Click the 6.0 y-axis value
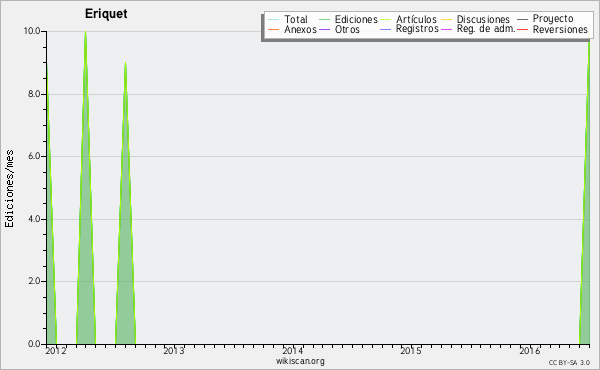Screen dimensions: 600x370 coord(34,156)
